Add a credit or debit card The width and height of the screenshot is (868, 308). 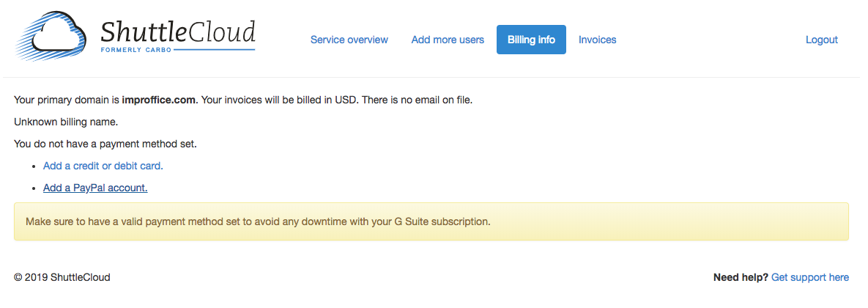coord(103,166)
